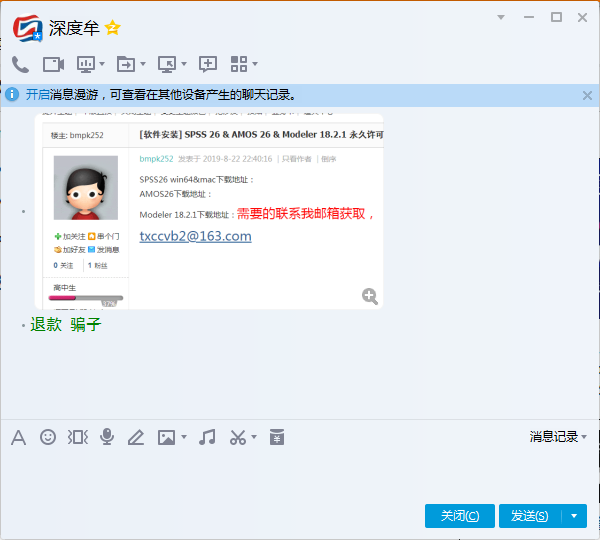
Task: Send a window shake
Action: [x=78, y=437]
